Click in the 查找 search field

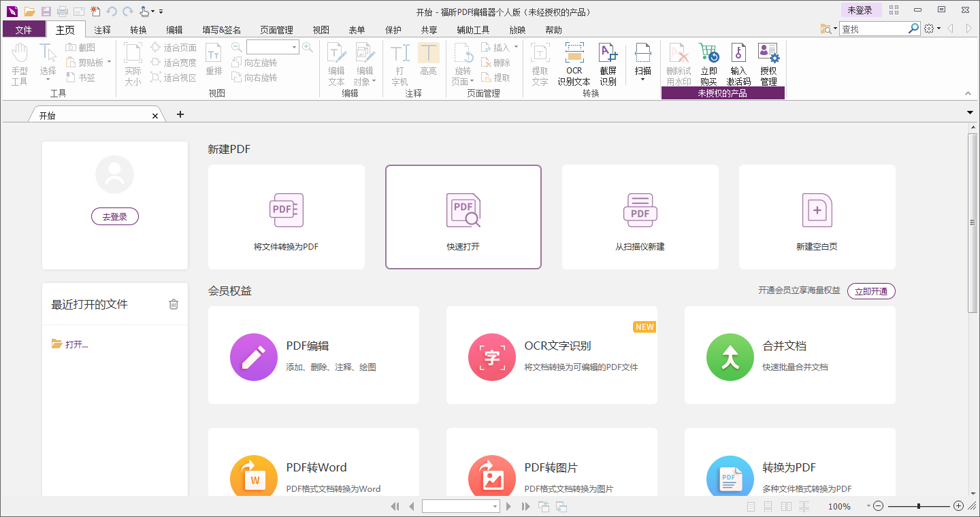tap(874, 29)
